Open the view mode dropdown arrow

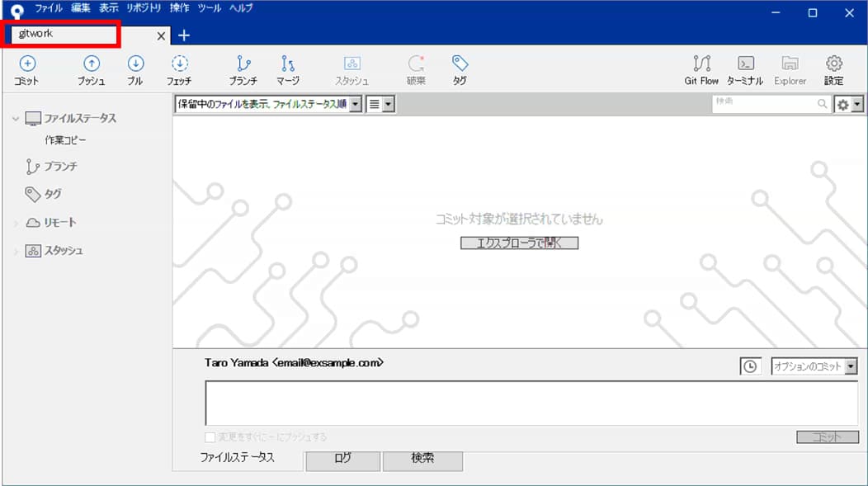[389, 104]
